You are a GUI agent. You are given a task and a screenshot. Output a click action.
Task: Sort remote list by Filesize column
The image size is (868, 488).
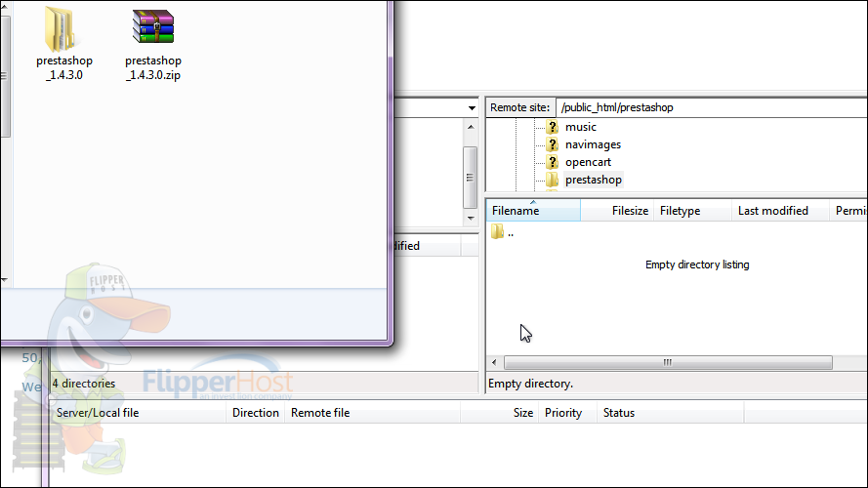[x=617, y=211]
